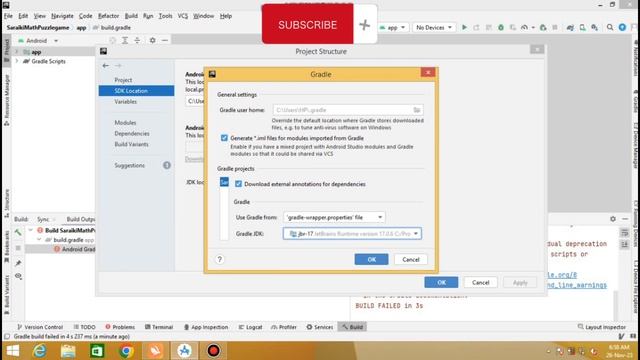Click the Gradle user home input field
Viewport: 640px width, 360px height.
coord(348,110)
